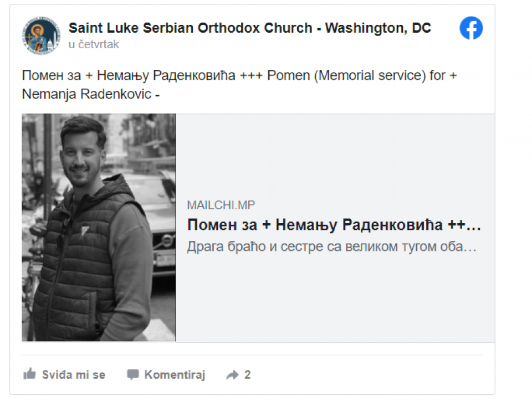The height and width of the screenshot is (402, 532).
Task: Open the black-and-white photo thumbnail
Action: pos(99,228)
